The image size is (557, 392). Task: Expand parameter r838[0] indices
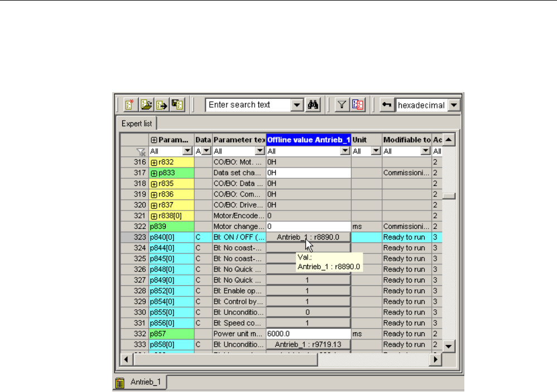154,216
